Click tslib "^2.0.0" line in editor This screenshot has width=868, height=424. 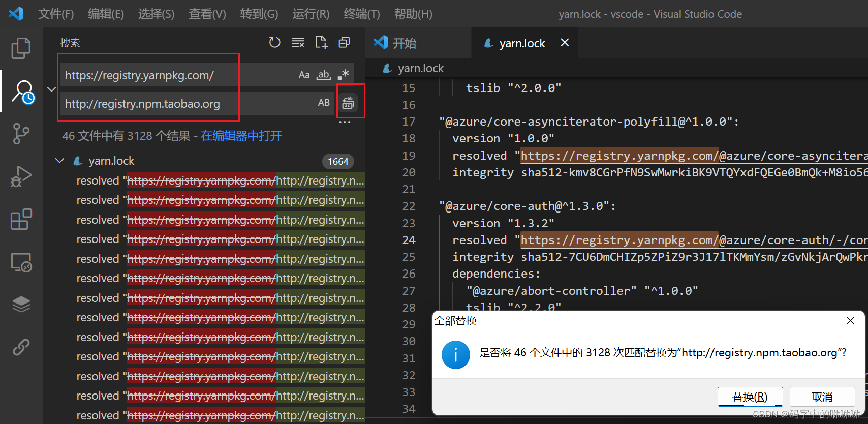coord(514,88)
